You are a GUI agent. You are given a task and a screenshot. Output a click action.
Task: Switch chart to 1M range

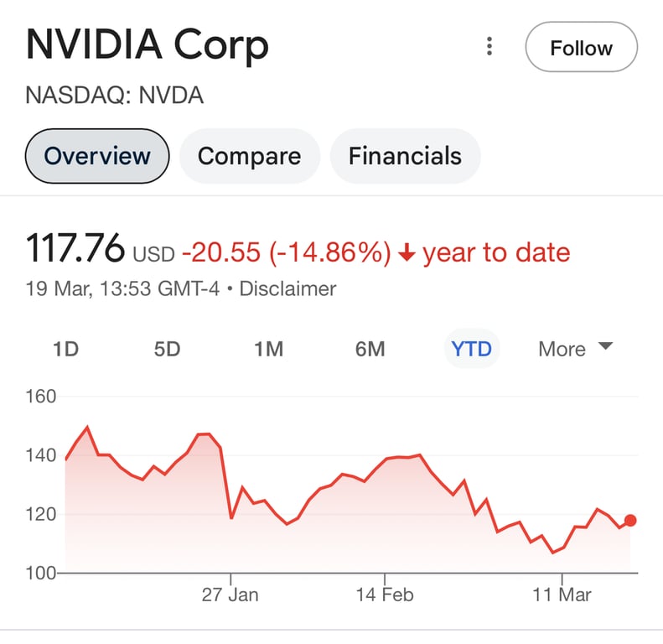(268, 349)
